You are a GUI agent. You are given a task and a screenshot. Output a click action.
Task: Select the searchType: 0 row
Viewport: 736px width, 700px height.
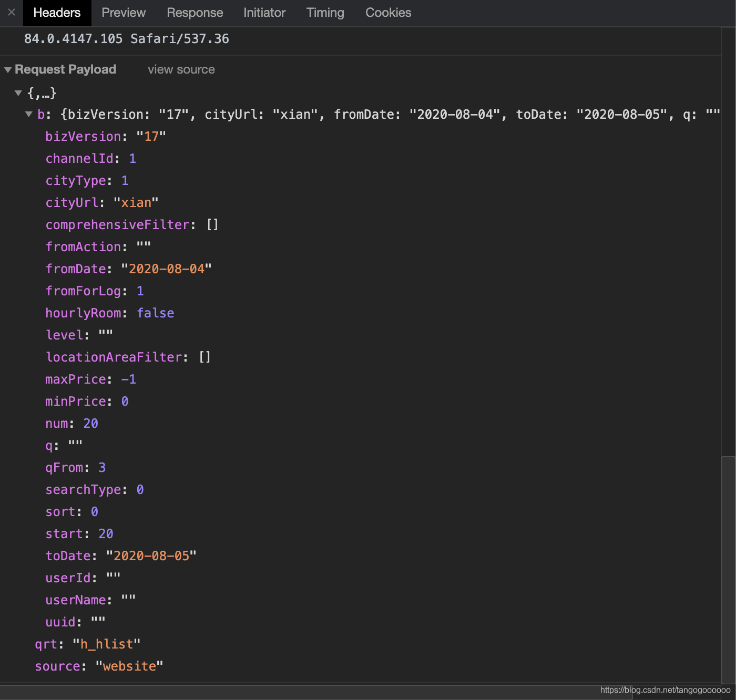(95, 490)
